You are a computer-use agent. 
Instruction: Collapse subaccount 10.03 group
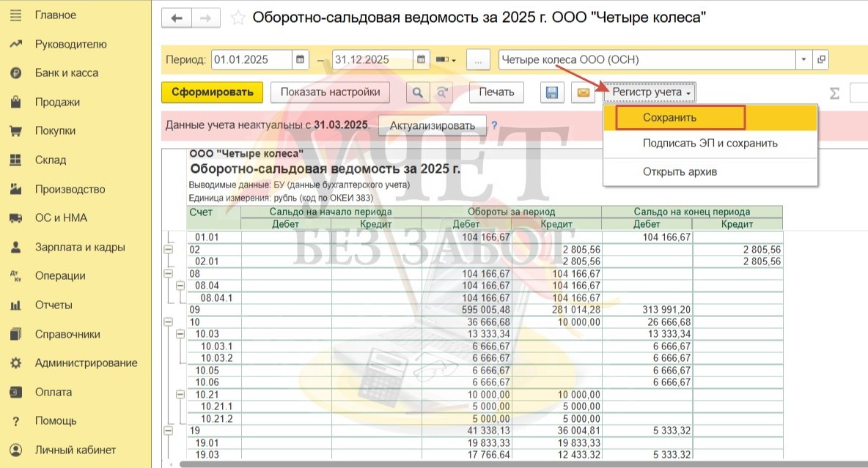click(180, 334)
